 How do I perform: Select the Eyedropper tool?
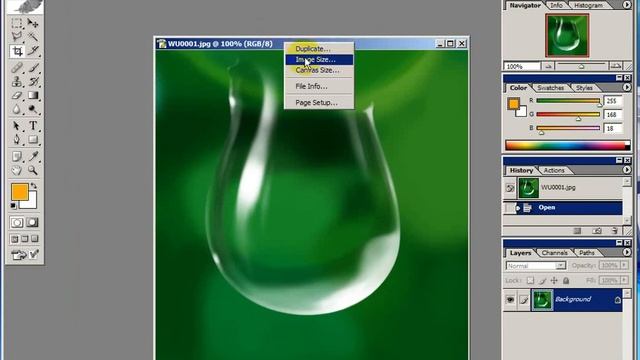[x=33, y=156]
